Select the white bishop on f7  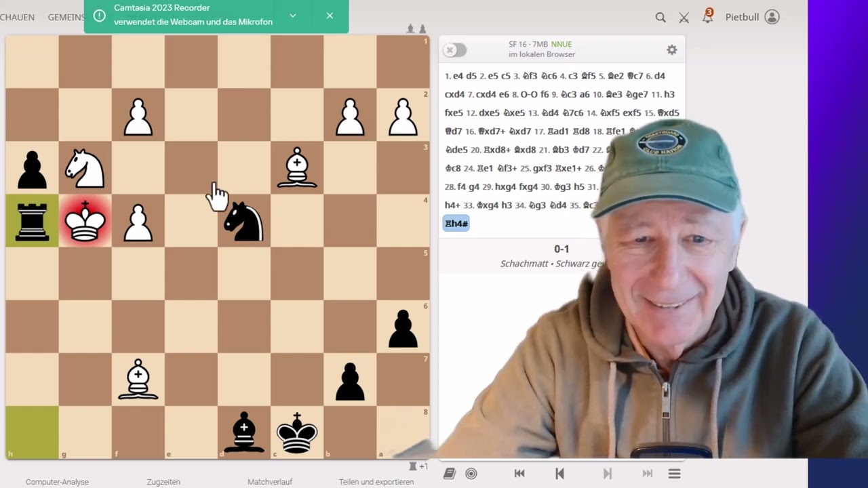click(x=138, y=380)
